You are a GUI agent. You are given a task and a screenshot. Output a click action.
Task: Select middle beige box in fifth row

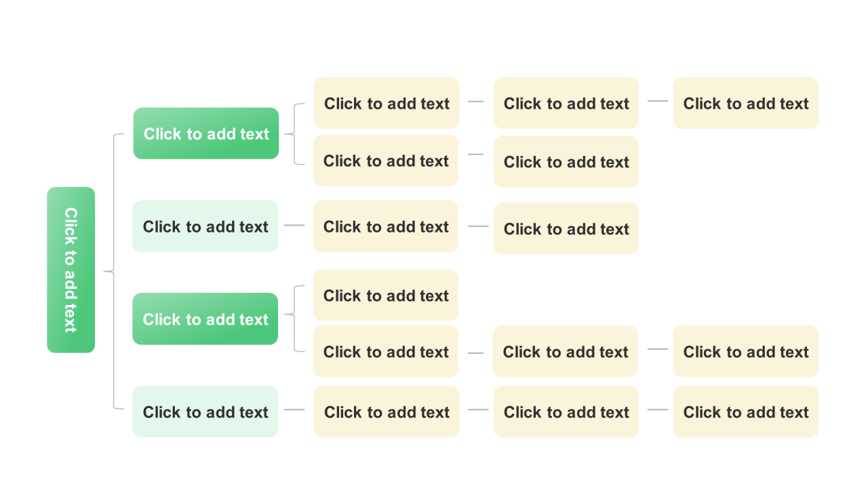coord(566,352)
